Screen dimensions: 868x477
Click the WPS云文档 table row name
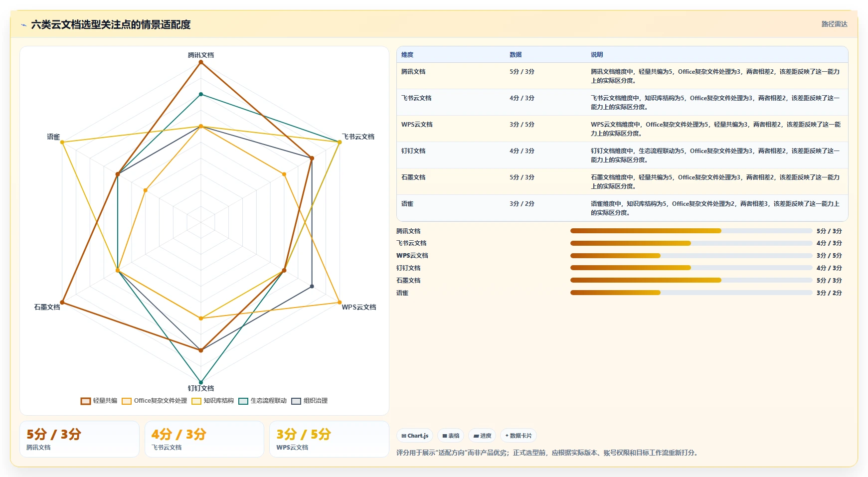[417, 125]
